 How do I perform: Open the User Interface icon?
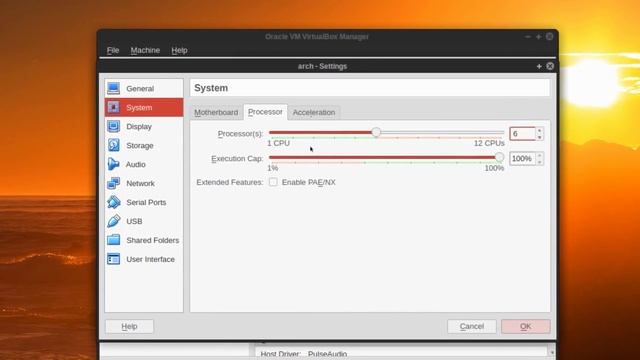[113, 259]
